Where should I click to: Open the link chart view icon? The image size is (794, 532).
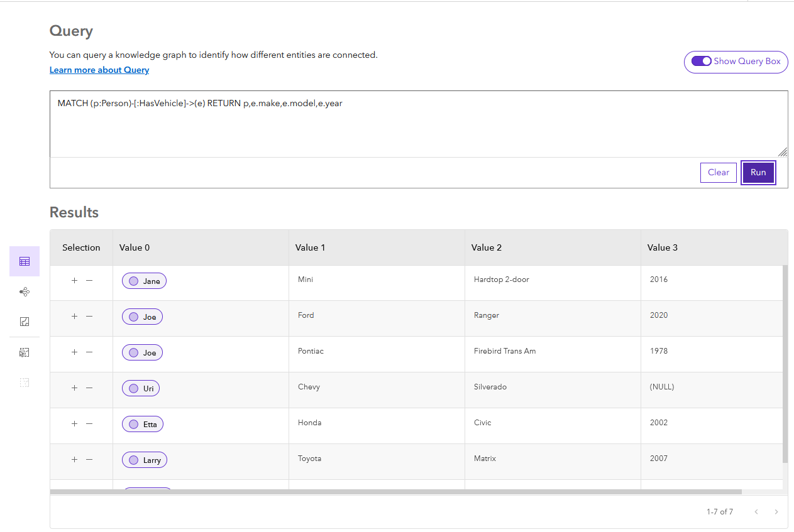25,292
